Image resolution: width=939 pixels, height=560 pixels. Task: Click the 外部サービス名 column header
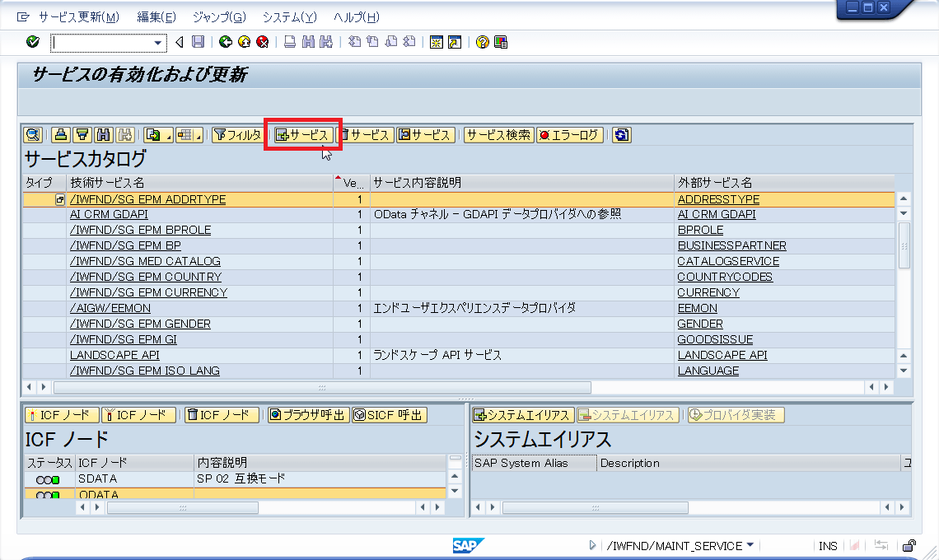coord(784,183)
